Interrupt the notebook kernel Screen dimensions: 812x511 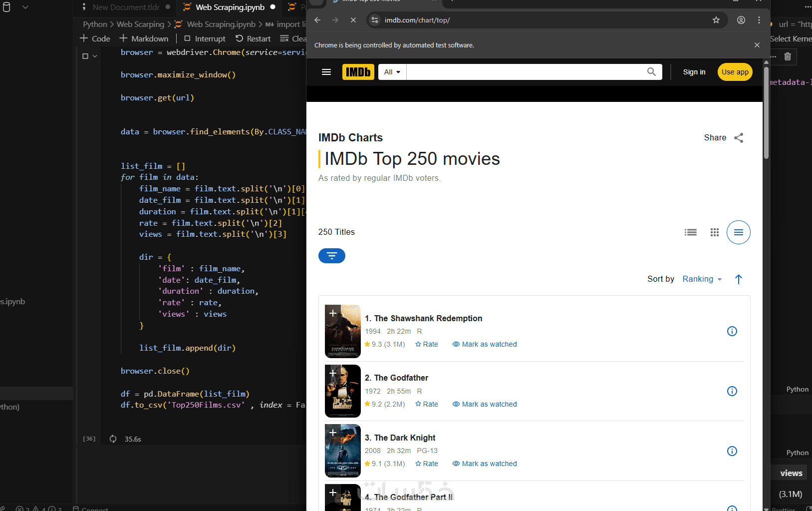pos(205,38)
